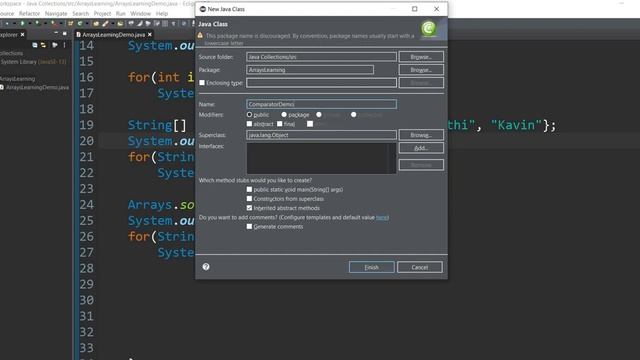Image resolution: width=640 pixels, height=360 pixels.
Task: Select the ArraysLearning package in explorer
Action: pyautogui.click(x=18, y=79)
